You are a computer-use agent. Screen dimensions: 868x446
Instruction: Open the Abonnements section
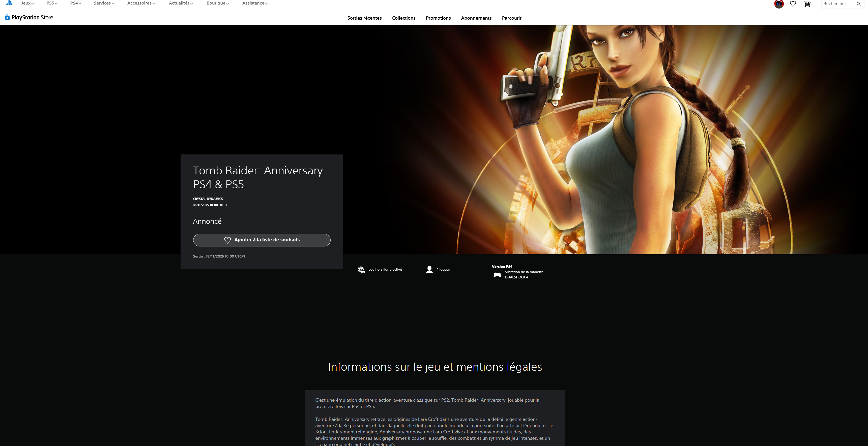476,18
